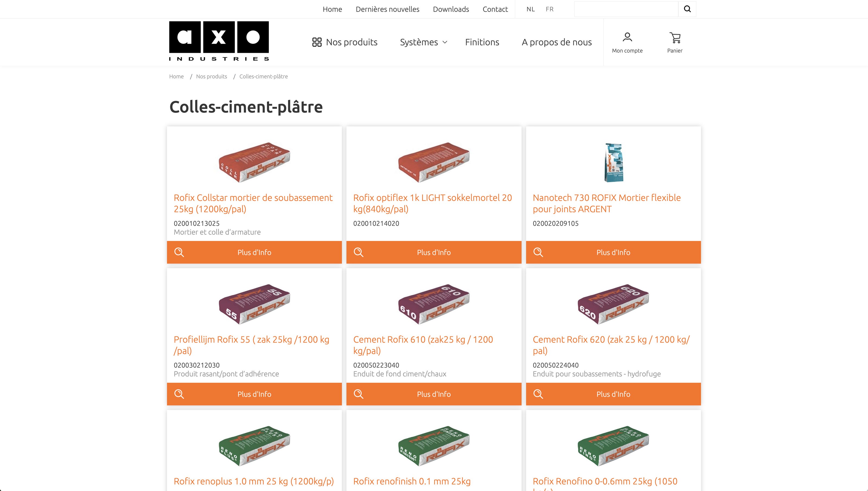Click Plus d'Info for Rofix optiflex 1k
The height and width of the screenshot is (491, 868).
tap(434, 252)
